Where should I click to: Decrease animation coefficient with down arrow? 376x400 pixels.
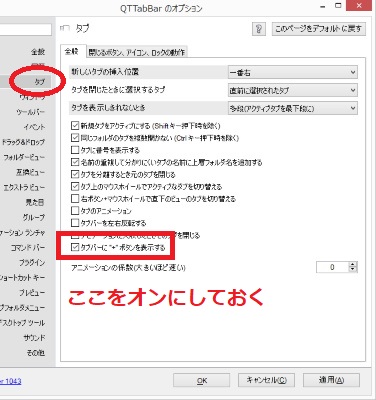pyautogui.click(x=353, y=270)
